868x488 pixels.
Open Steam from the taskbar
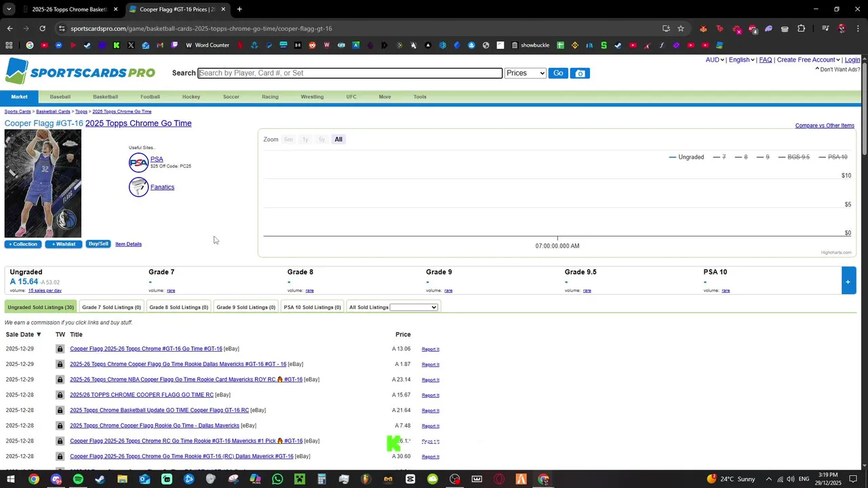(100, 479)
